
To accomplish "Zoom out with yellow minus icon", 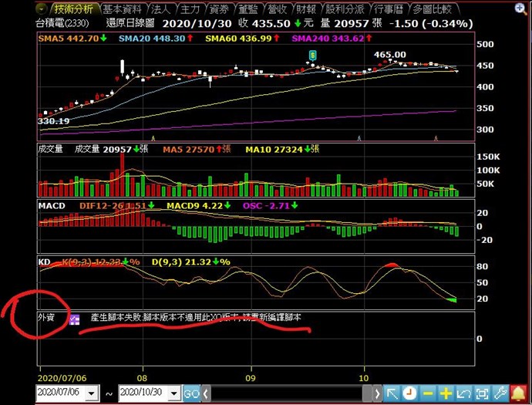I will pos(428,393).
